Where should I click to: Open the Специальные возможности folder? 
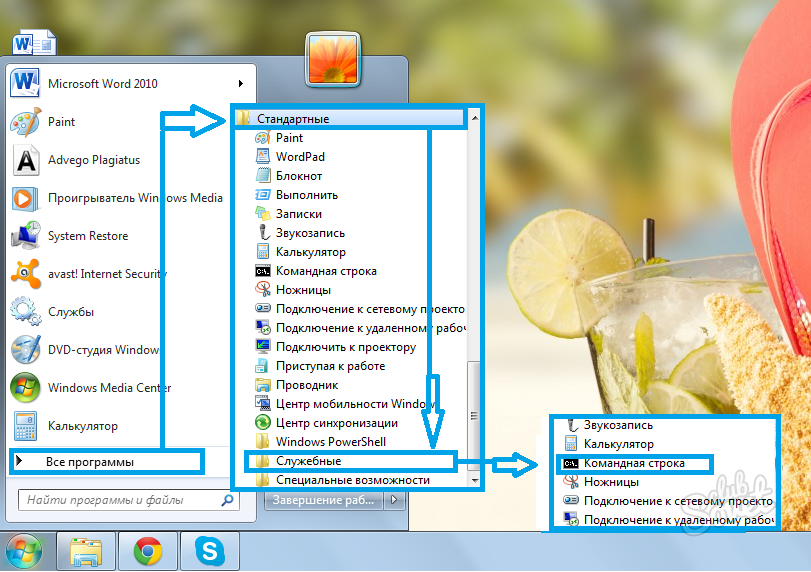(x=352, y=480)
